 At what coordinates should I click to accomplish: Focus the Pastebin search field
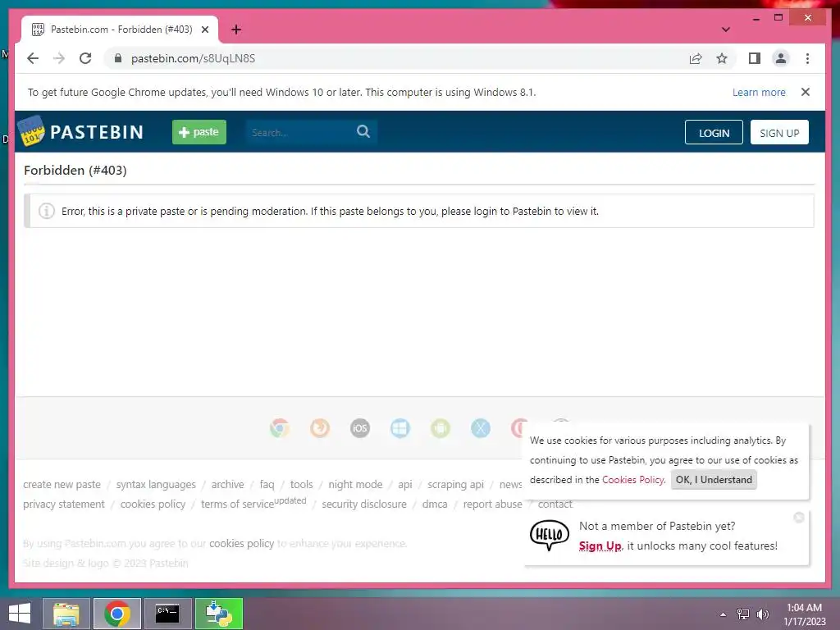click(x=300, y=132)
